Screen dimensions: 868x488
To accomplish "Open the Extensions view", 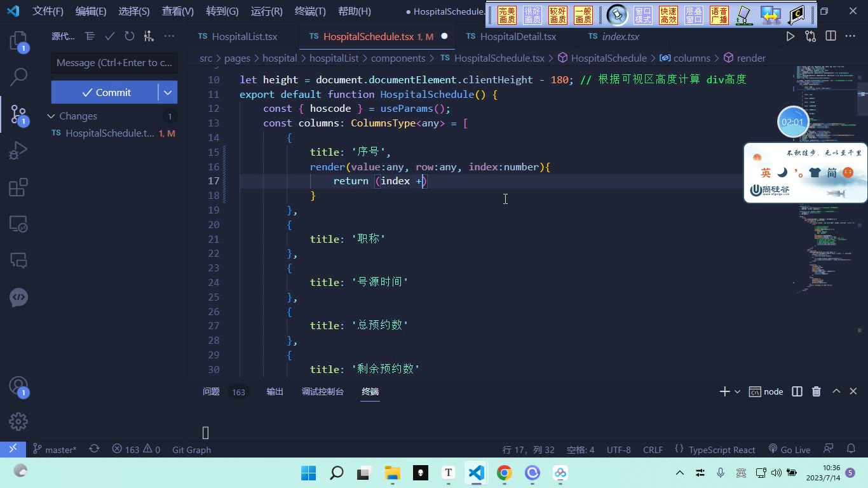I will coord(18,187).
